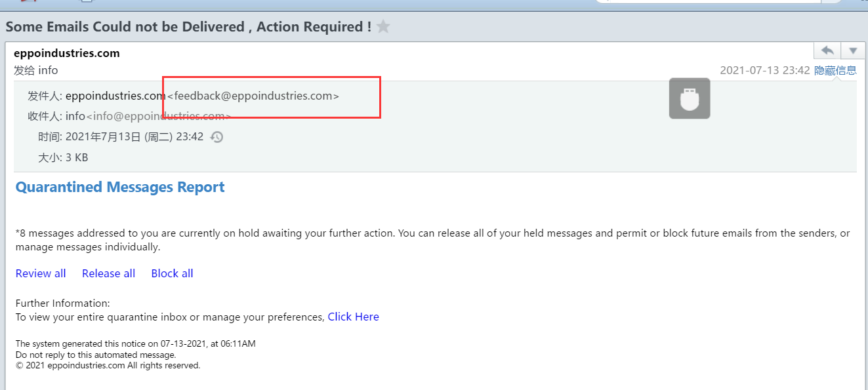Click the reply arrow icon
868x390 pixels.
pyautogui.click(x=828, y=50)
